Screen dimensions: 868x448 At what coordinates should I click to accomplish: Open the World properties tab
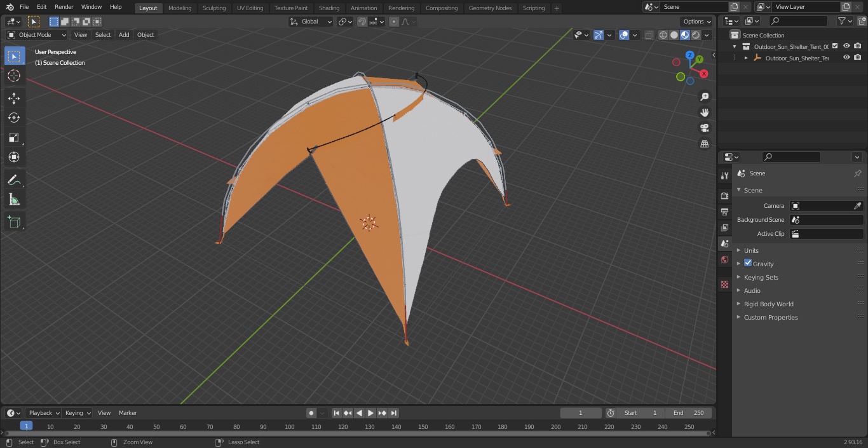[x=724, y=259]
